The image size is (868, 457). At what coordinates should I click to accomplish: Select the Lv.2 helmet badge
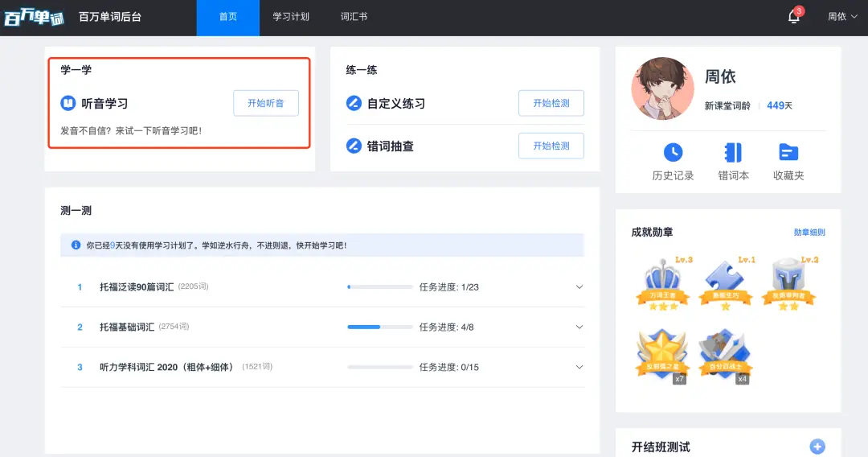pyautogui.click(x=789, y=284)
